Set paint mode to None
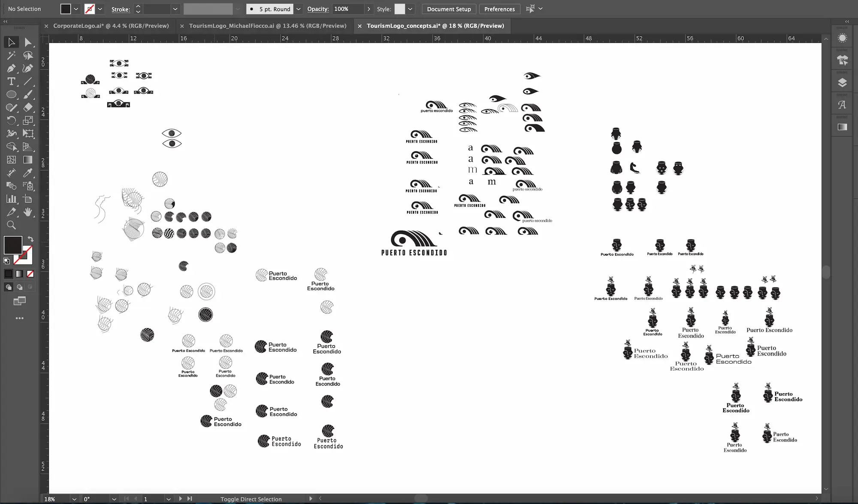858x504 pixels. coord(30,274)
